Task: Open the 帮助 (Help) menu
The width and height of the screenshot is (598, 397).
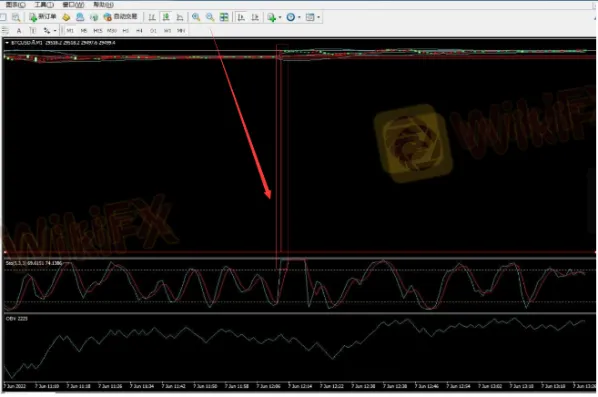Action: point(103,5)
